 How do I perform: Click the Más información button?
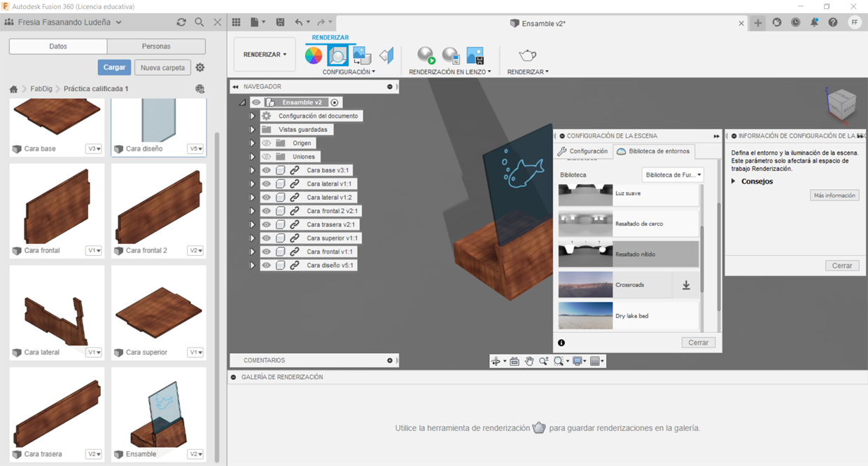(834, 196)
